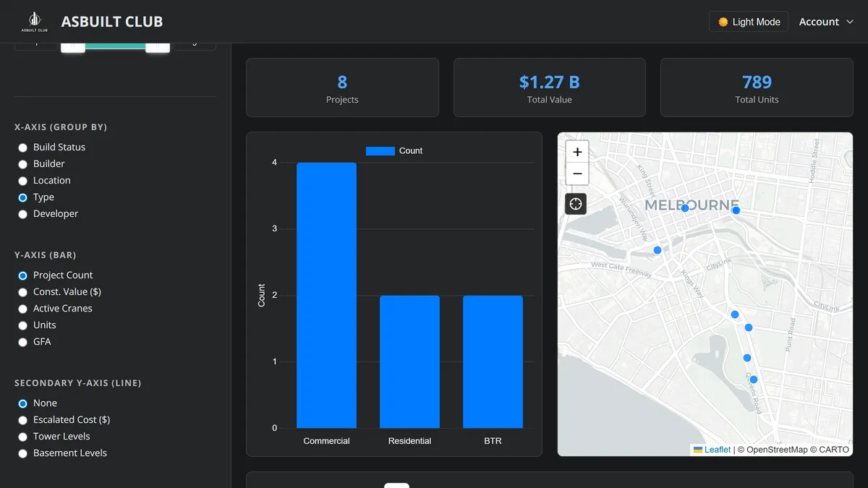Click the $1.27 B Total Value card
This screenshot has width=868, height=488.
coord(550,87)
